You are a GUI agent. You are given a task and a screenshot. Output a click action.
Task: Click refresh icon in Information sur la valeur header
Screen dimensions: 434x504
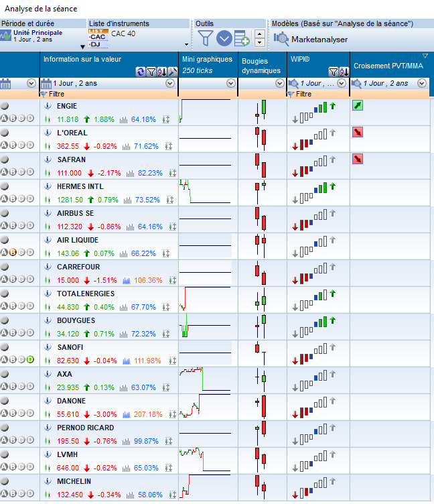(140, 72)
